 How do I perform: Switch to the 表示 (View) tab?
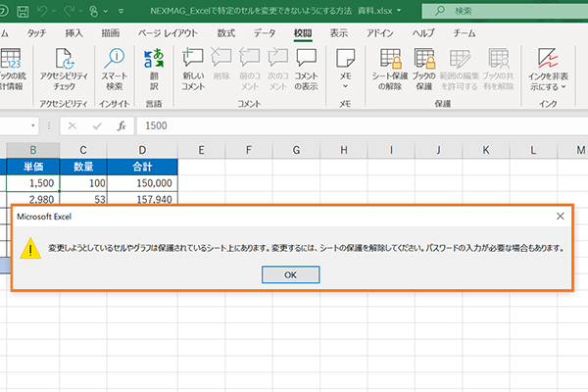[x=338, y=32]
